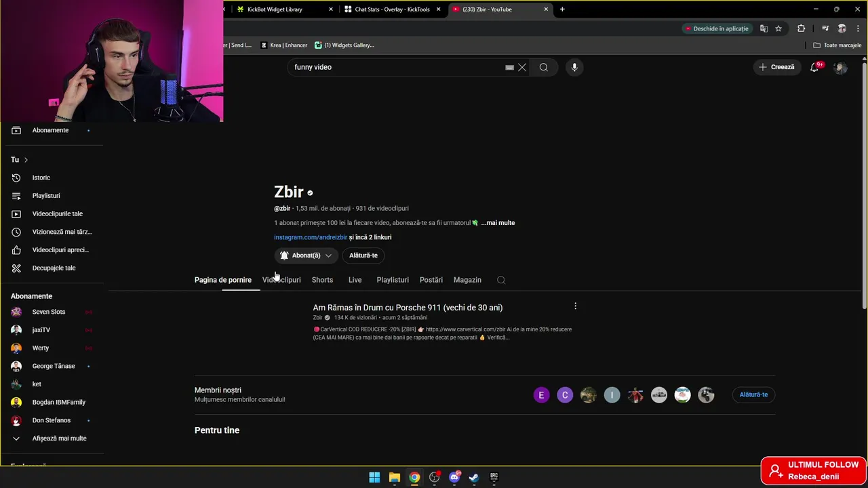Click the Google Translate icon in address bar
The height and width of the screenshot is (488, 868).
point(764,28)
